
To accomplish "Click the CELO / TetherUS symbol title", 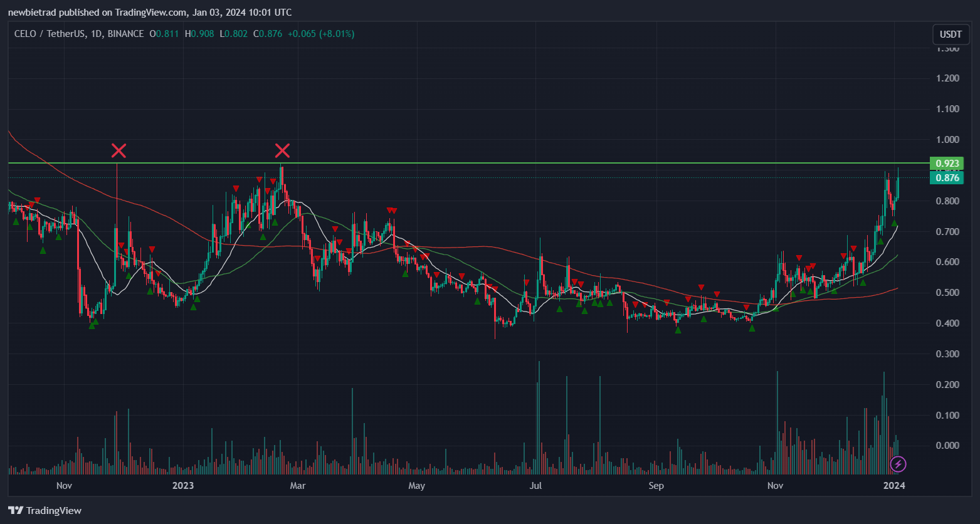I will click(x=79, y=34).
